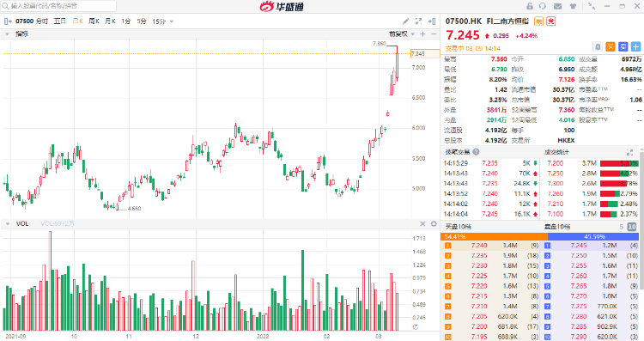This screenshot has height=341, width=644.
Task: Click the pencil drawing tool icon
Action: [405, 21]
